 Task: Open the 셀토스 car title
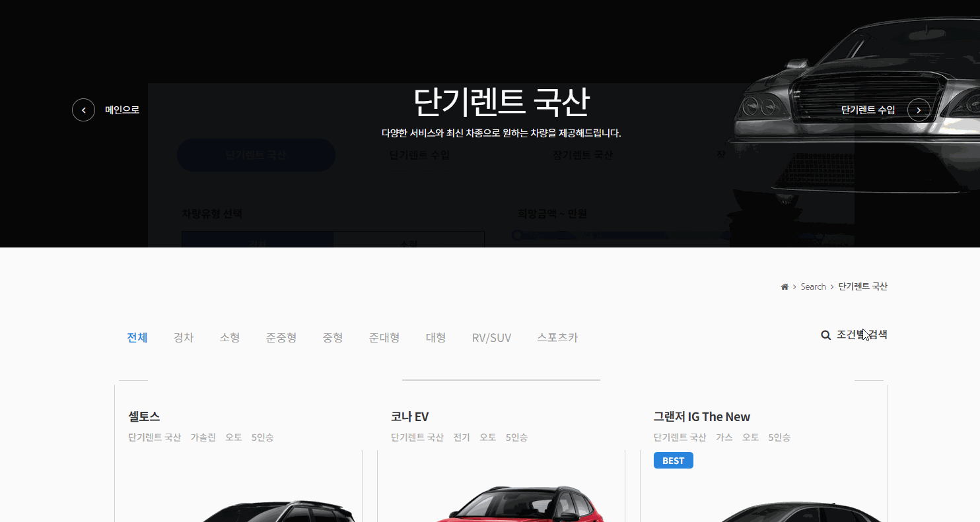pos(144,417)
